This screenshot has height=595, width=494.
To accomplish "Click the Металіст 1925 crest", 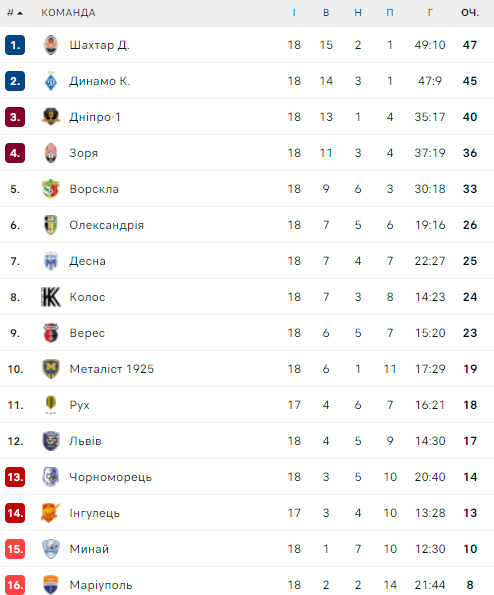I will tap(51, 369).
